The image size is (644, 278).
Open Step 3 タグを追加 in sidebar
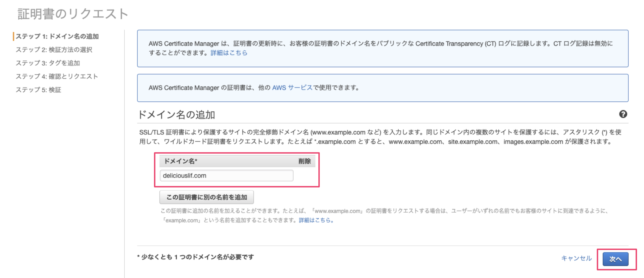48,63
